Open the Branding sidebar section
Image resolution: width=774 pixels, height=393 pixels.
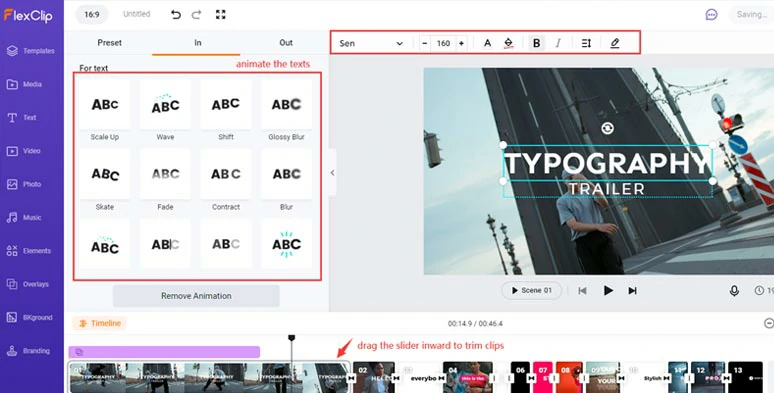click(28, 351)
